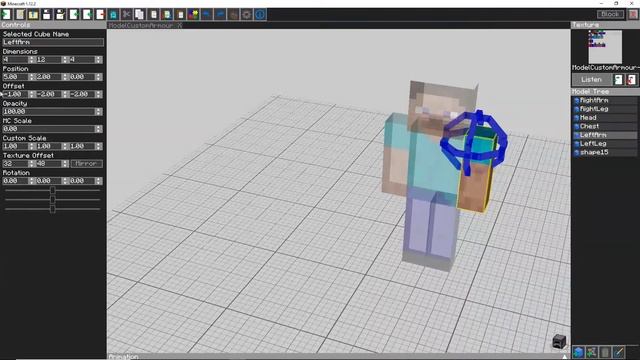Step the Offset X -1.00 spinner
This screenshot has height=360, width=640.
click(x=31, y=94)
